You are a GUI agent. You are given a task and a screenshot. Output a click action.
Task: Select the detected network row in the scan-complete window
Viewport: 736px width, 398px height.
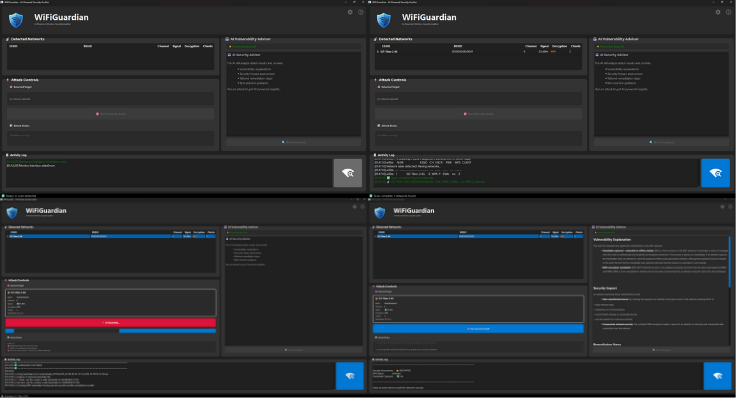(x=478, y=51)
